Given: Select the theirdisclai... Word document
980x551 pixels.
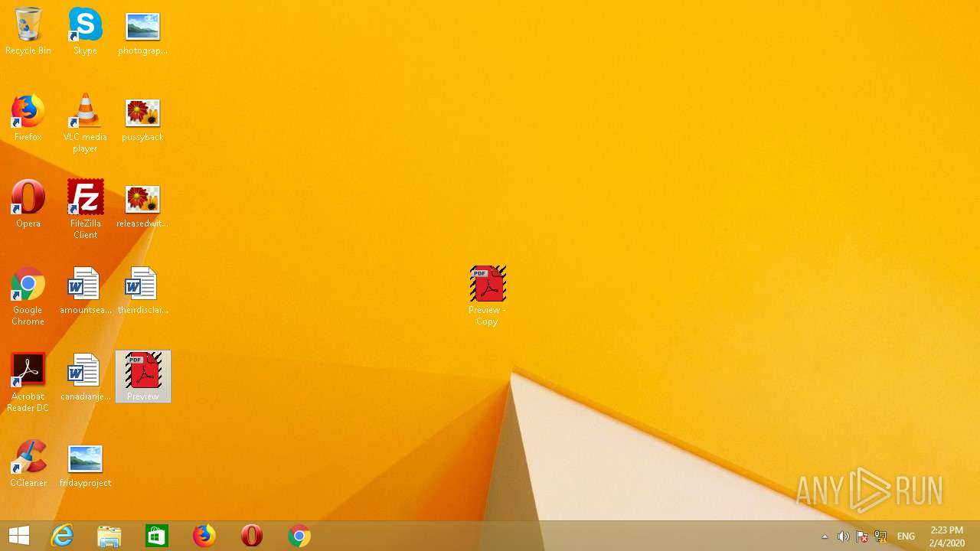Looking at the screenshot, I should 142,290.
